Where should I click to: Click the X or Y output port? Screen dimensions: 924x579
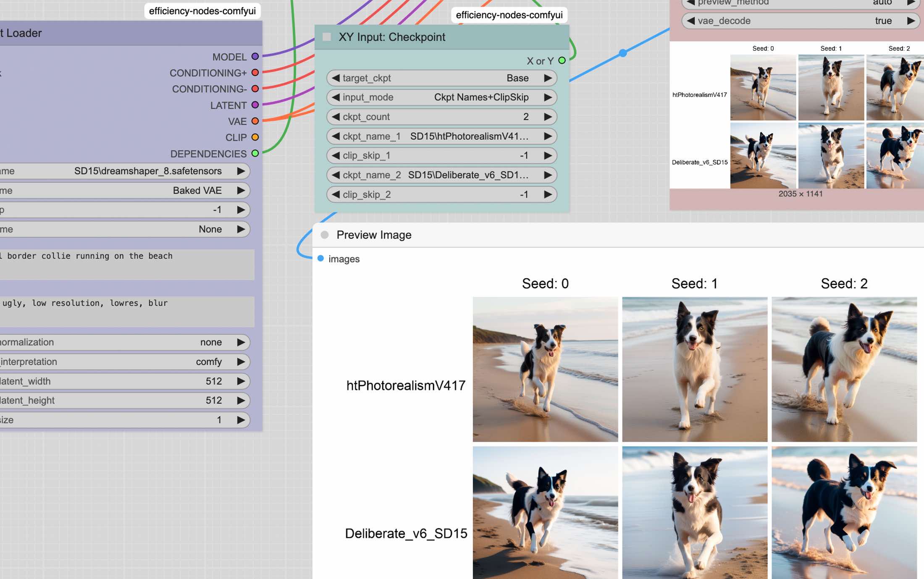[562, 60]
